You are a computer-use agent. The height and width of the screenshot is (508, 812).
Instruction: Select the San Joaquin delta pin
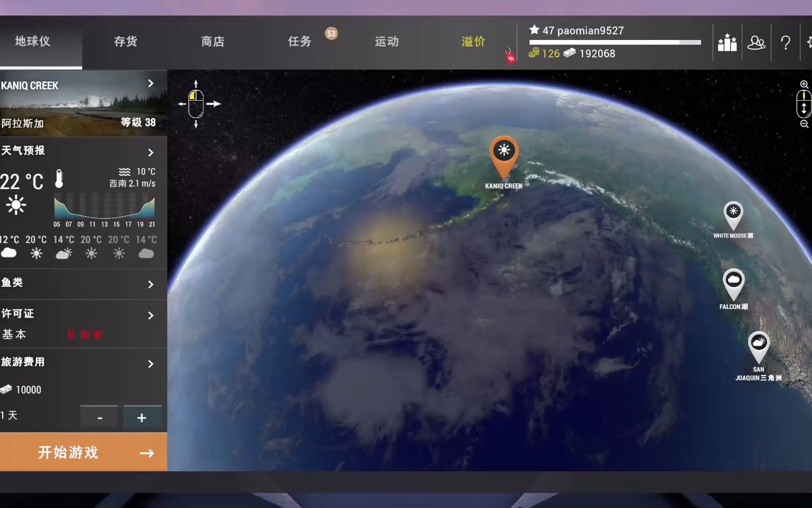[x=758, y=347]
